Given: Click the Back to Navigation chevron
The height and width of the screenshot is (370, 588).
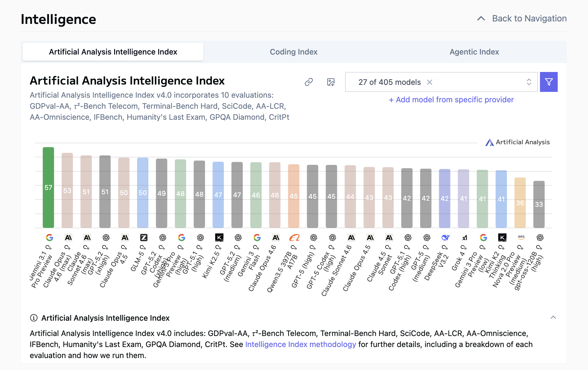Looking at the screenshot, I should tap(481, 19).
